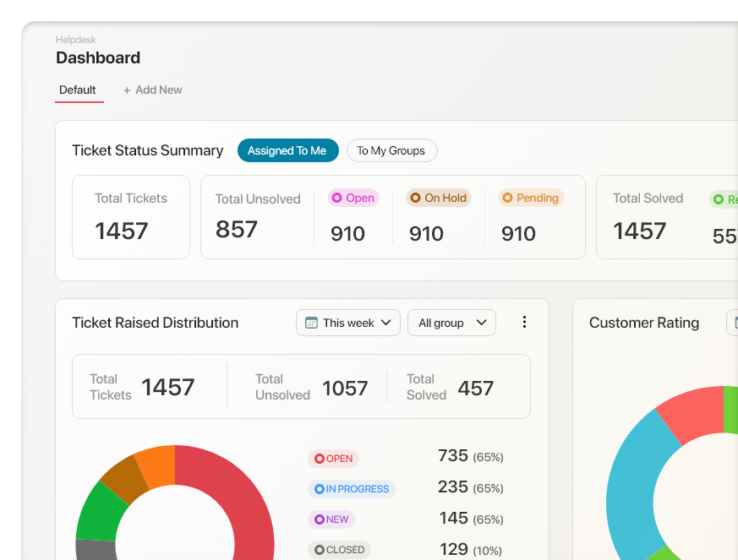Click the Dashboard page title

[98, 57]
